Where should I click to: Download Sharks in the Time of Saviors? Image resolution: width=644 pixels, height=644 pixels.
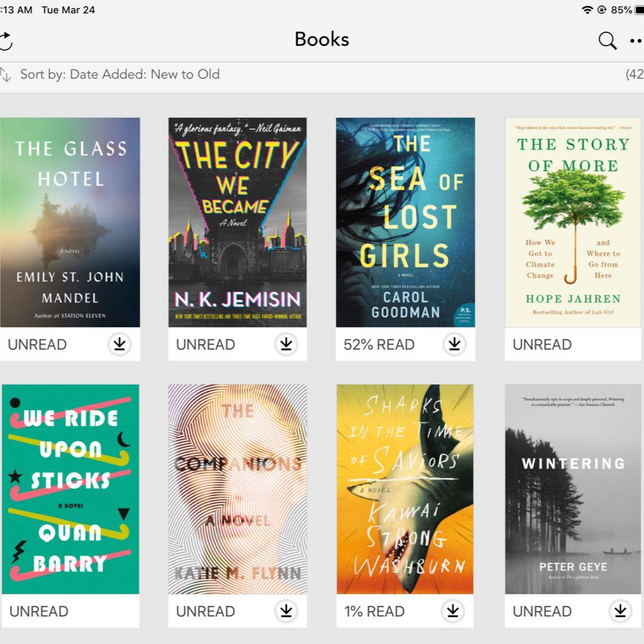(453, 611)
